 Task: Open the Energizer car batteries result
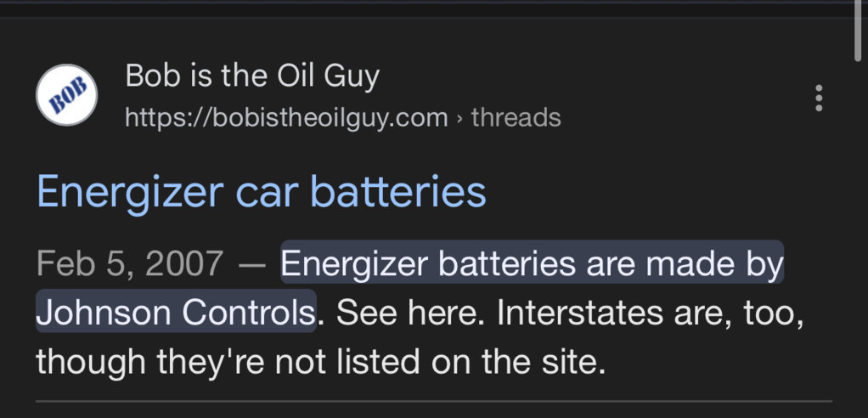[262, 191]
